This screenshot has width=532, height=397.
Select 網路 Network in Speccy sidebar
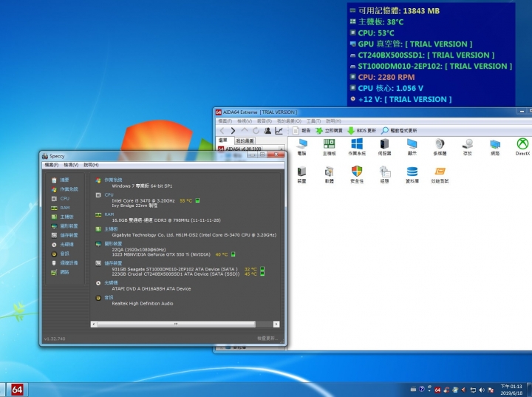point(61,271)
